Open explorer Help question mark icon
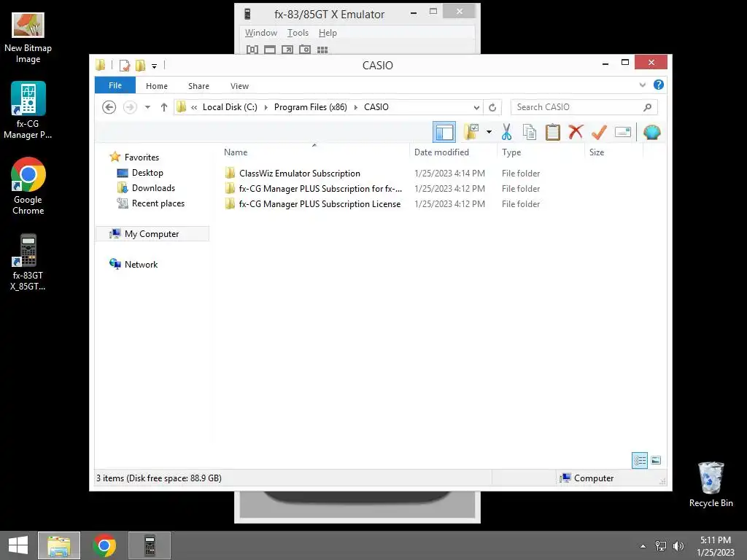747x560 pixels. coord(659,85)
